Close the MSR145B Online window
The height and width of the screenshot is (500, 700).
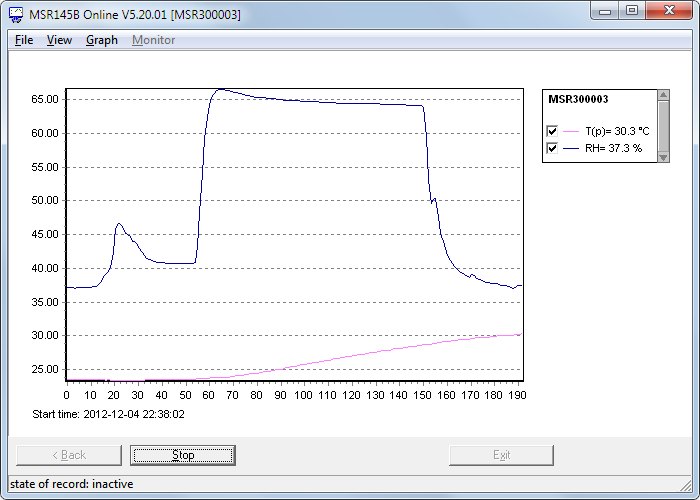tap(668, 11)
